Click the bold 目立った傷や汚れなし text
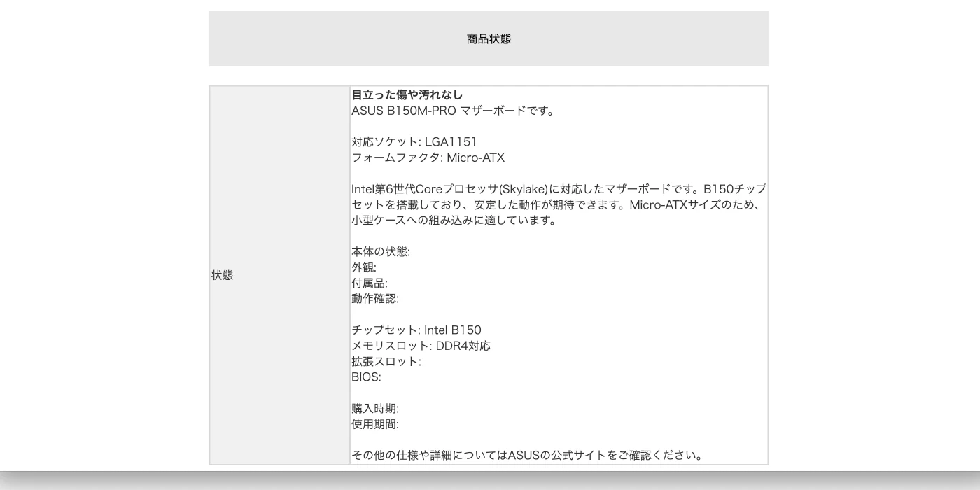 407,95
